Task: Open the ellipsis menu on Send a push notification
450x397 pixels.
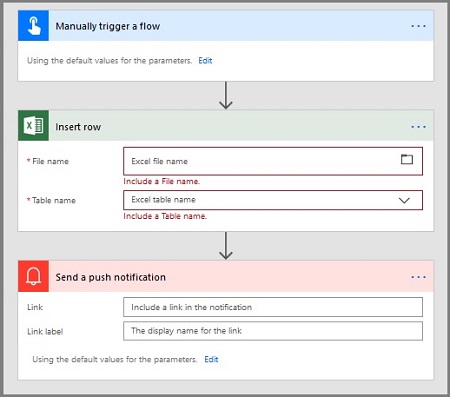Action: click(x=418, y=277)
